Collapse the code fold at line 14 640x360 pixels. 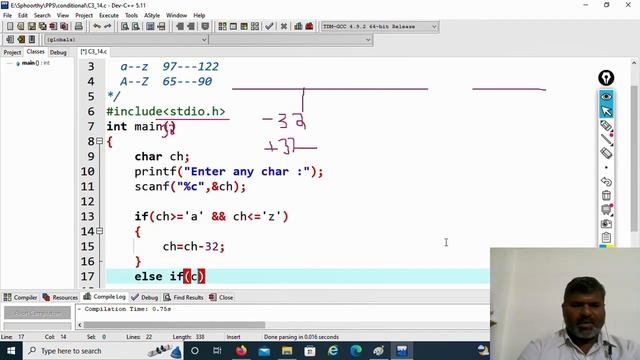pos(99,231)
